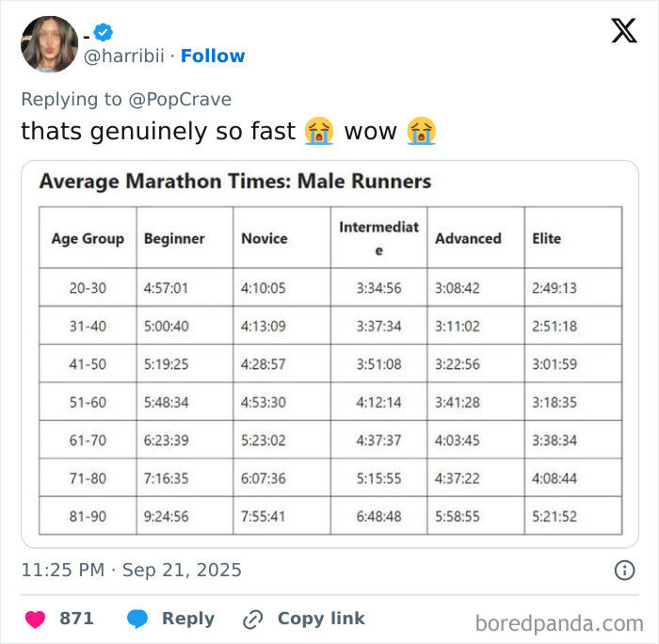This screenshot has height=644, width=659.
Task: Click the Beginner column header
Action: 174,238
